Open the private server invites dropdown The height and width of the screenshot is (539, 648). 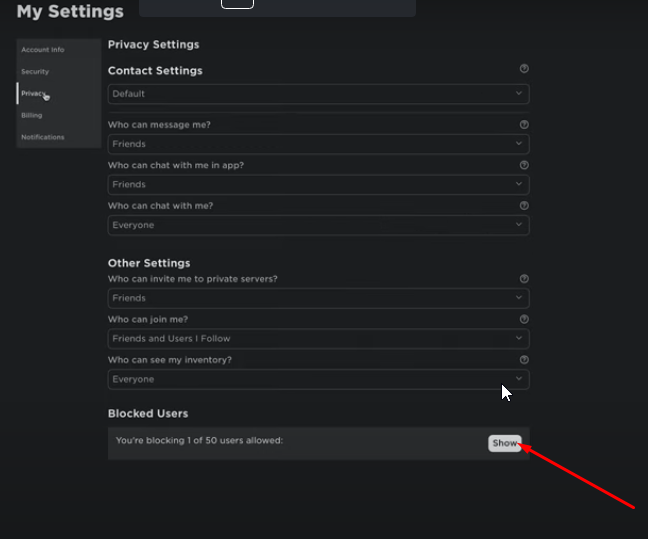point(318,298)
